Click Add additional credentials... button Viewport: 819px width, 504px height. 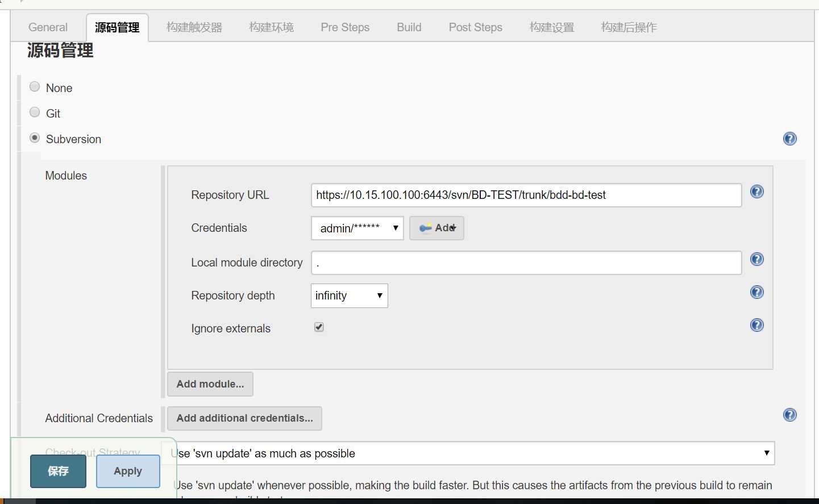click(x=244, y=418)
